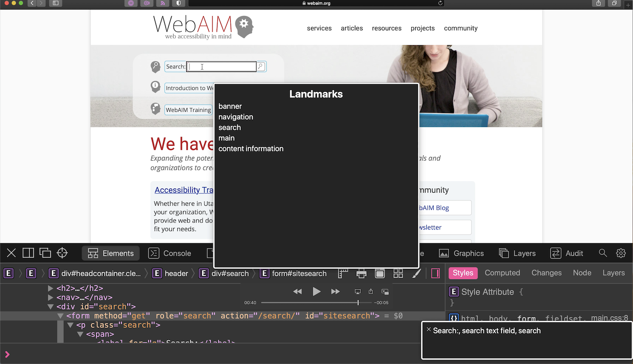This screenshot has width=633, height=364.
Task: Choose search in Landmarks list
Action: coord(230,128)
